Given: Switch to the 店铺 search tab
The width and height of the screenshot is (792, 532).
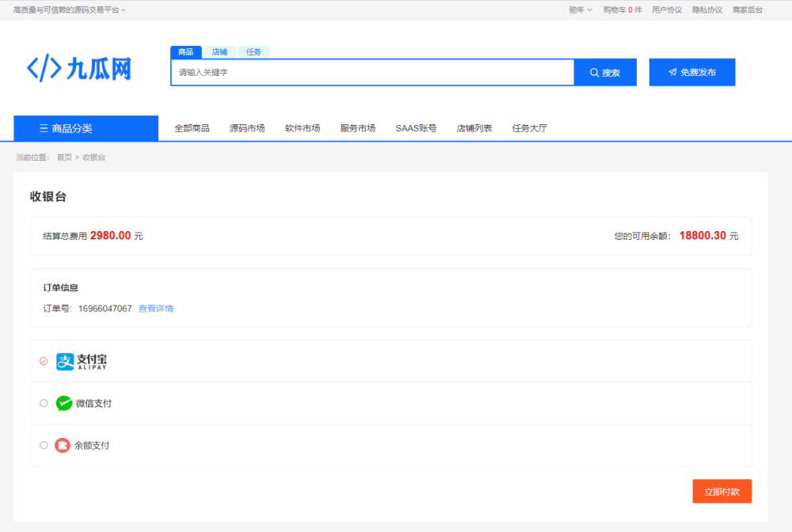Looking at the screenshot, I should [219, 52].
